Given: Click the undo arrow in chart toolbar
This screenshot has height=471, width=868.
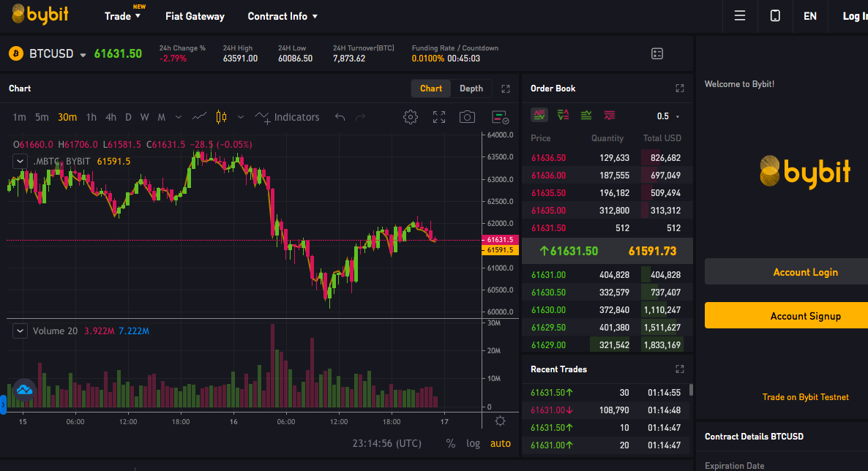Looking at the screenshot, I should coord(340,117).
